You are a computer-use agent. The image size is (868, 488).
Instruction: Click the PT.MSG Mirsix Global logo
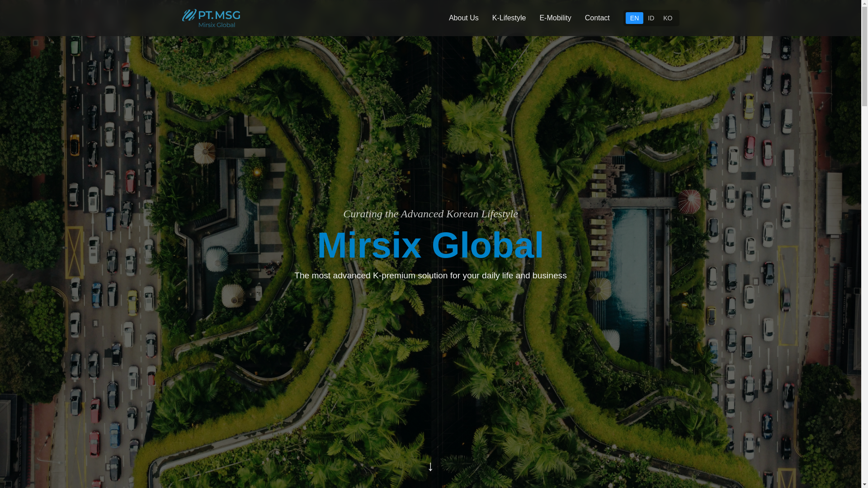tap(211, 18)
